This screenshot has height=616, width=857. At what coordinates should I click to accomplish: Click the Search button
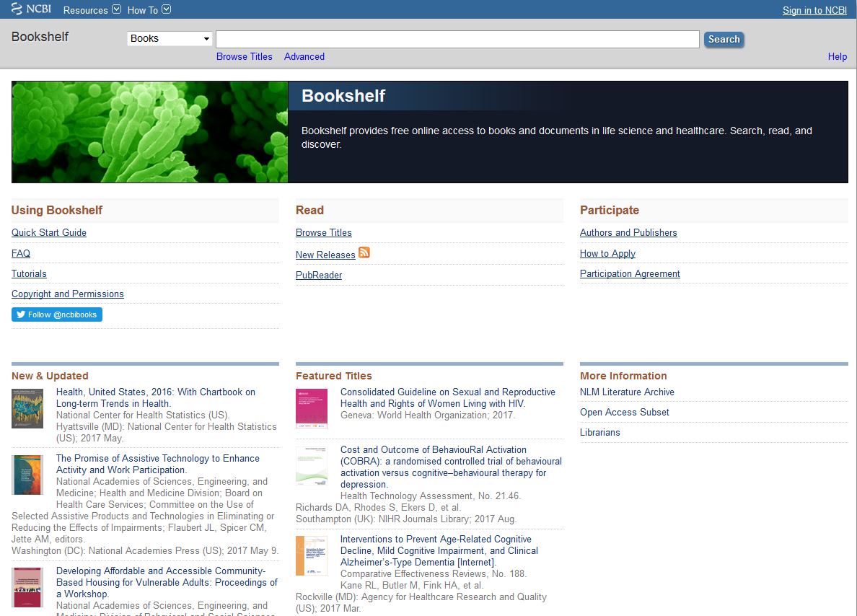(x=724, y=40)
